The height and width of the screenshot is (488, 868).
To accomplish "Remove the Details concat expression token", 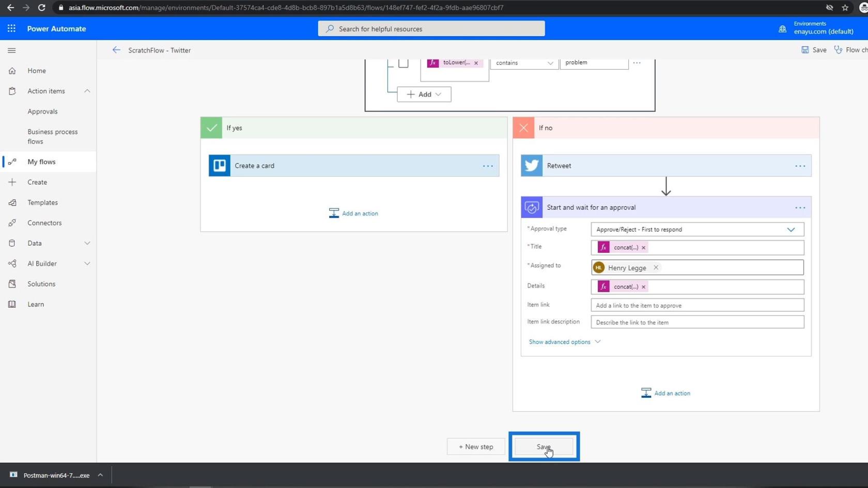I will 643,287.
